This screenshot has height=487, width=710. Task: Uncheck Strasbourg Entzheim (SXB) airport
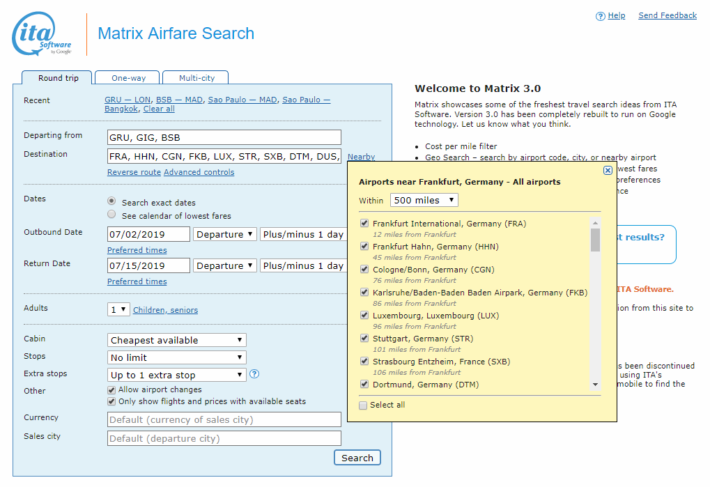point(364,361)
